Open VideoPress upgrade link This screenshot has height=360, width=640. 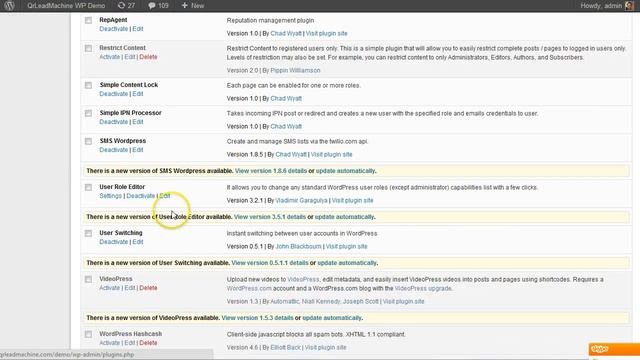[x=423, y=289]
